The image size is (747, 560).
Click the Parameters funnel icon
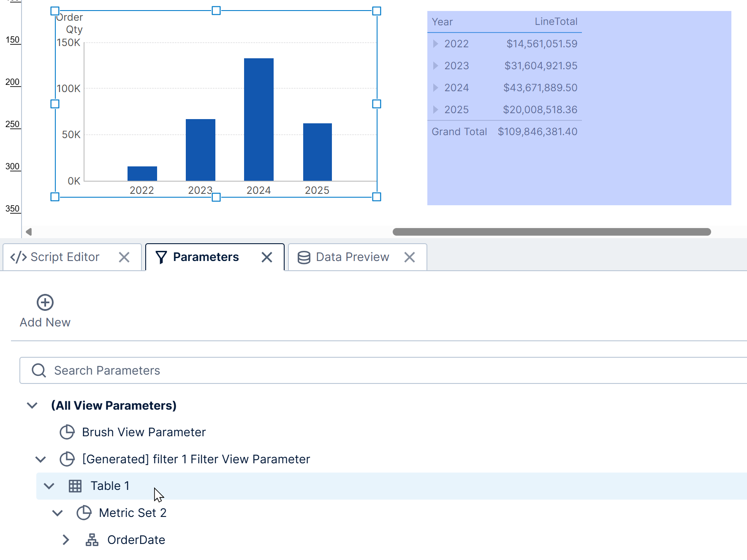161,257
